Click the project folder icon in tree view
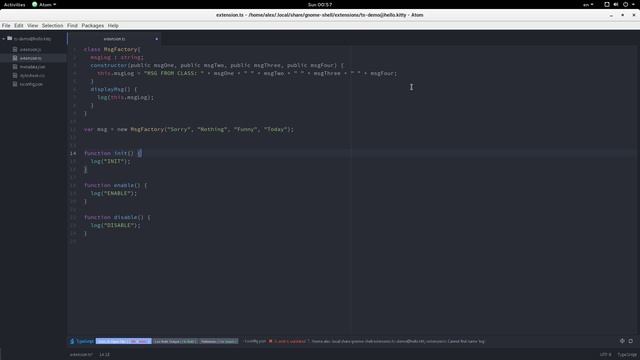The width and height of the screenshot is (640, 360). tap(9, 38)
